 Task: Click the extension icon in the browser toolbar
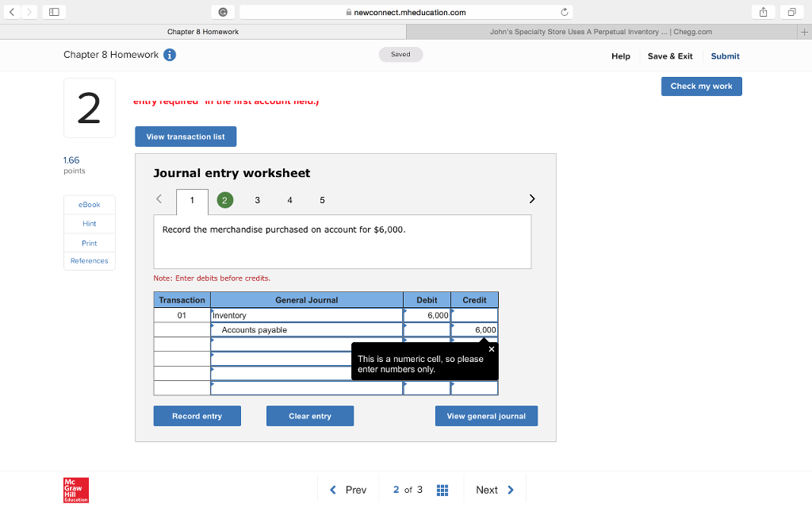224,12
